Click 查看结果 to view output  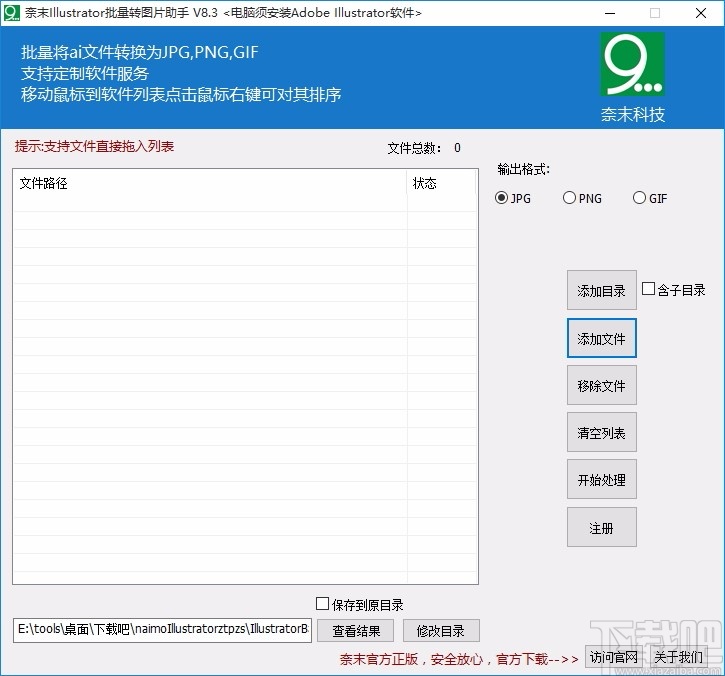(356, 631)
